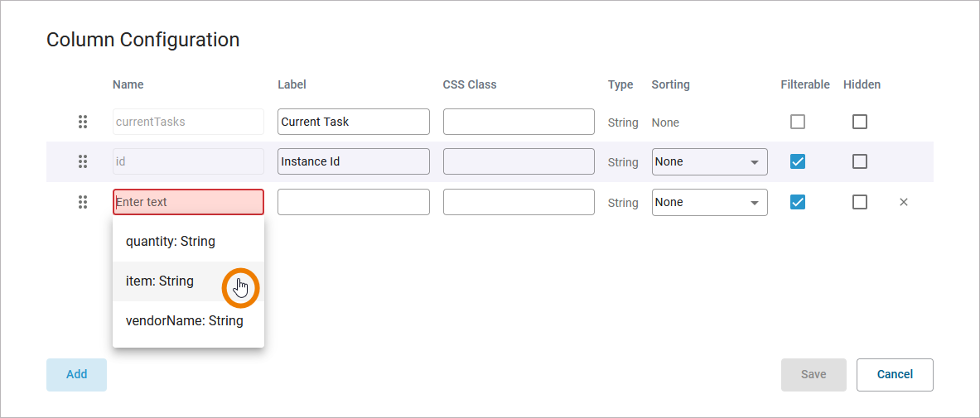This screenshot has width=980, height=418.
Task: Open Sorting dropdown for the id row
Action: click(x=709, y=161)
